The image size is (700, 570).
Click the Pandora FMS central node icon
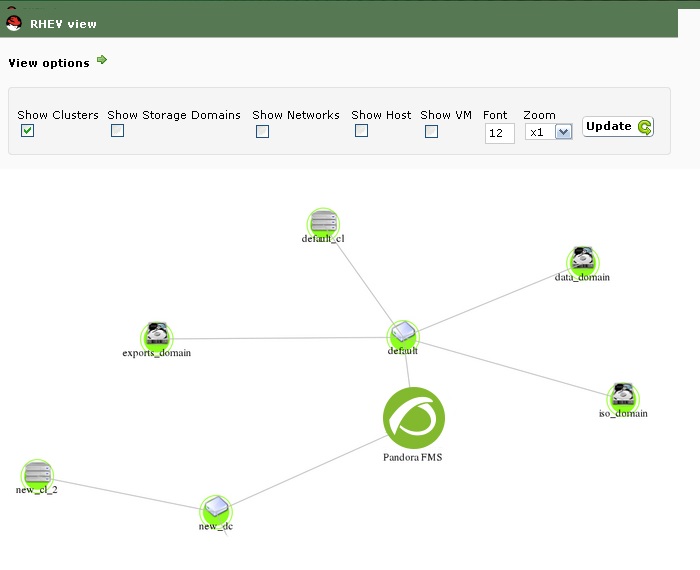414,418
